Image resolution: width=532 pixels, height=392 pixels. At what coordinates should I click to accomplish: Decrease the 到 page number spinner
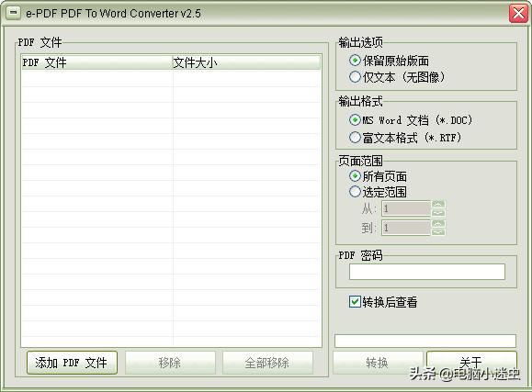point(438,231)
